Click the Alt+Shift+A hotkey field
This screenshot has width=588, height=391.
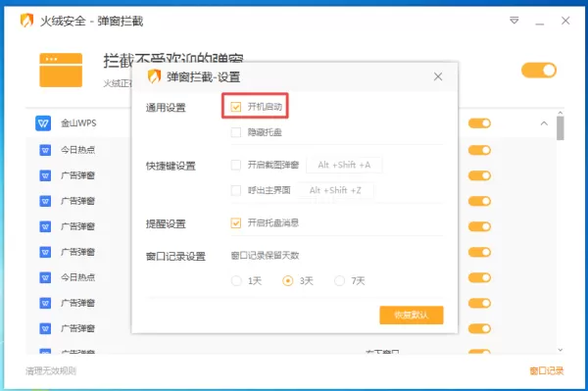(344, 165)
